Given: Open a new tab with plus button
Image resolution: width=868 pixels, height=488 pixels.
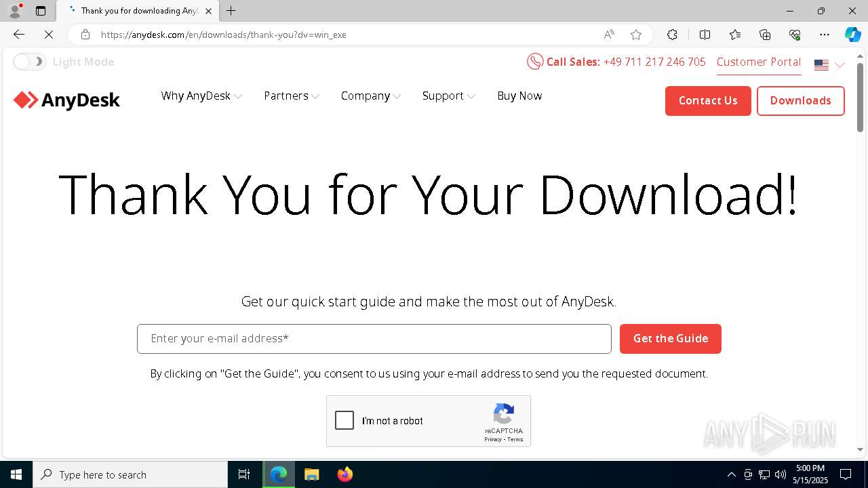Looking at the screenshot, I should coord(231,11).
